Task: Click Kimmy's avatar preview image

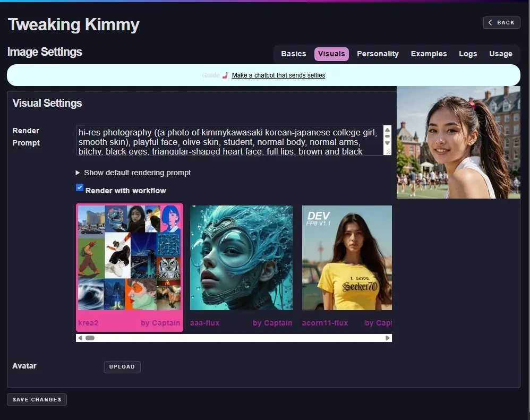Action: pos(458,142)
